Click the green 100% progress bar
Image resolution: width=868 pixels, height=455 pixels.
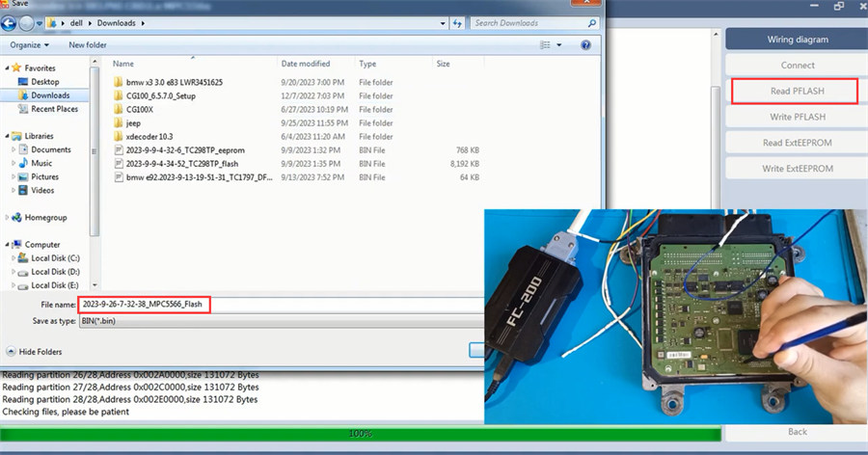361,434
